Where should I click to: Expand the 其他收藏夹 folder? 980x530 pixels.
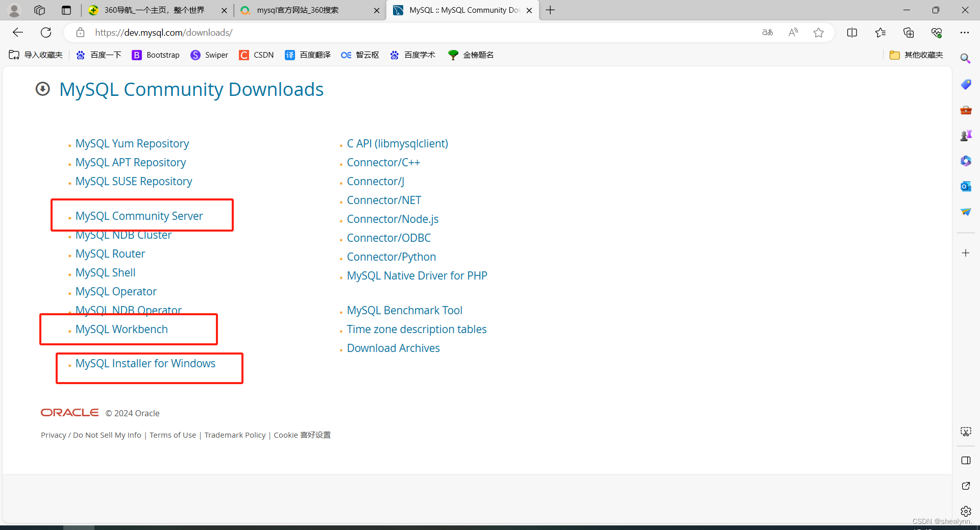[x=916, y=55]
